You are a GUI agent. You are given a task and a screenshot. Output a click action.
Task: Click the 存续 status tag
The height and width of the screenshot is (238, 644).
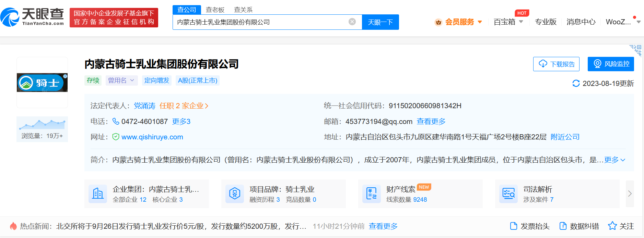(x=93, y=80)
